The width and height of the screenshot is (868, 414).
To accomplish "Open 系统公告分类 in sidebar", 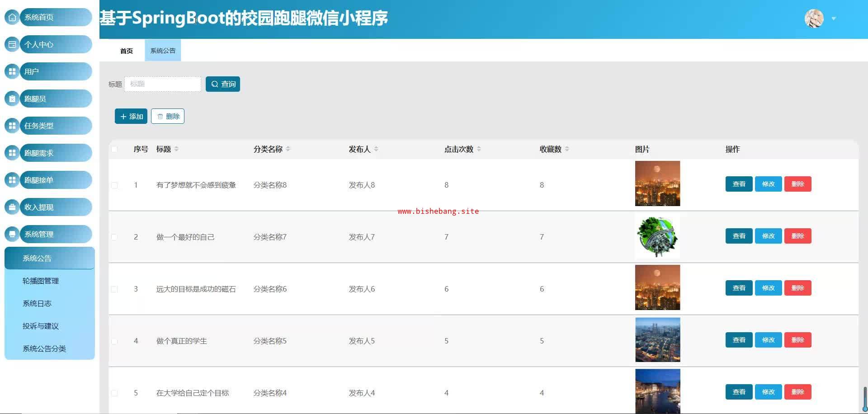I will click(50, 348).
